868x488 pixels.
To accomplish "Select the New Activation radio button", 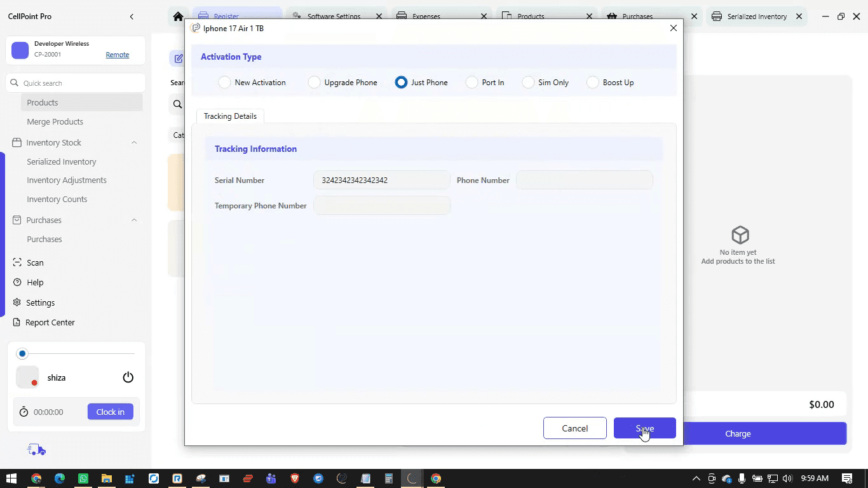I will pyautogui.click(x=224, y=83).
